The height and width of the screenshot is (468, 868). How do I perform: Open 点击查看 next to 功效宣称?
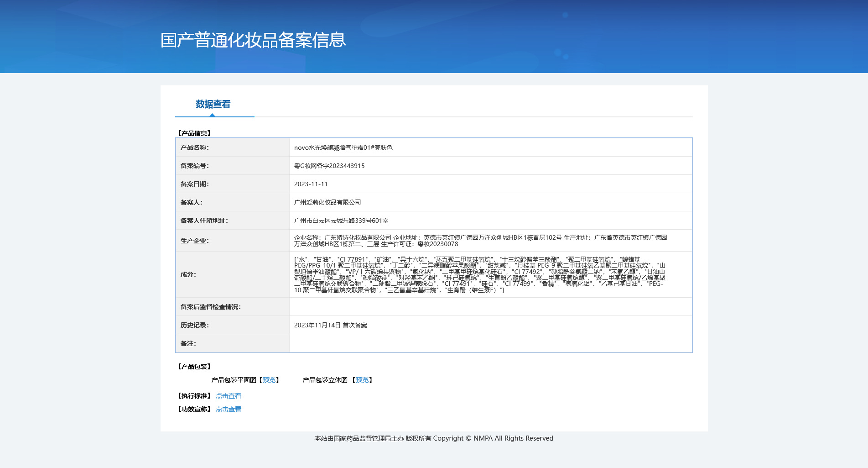[x=229, y=409]
